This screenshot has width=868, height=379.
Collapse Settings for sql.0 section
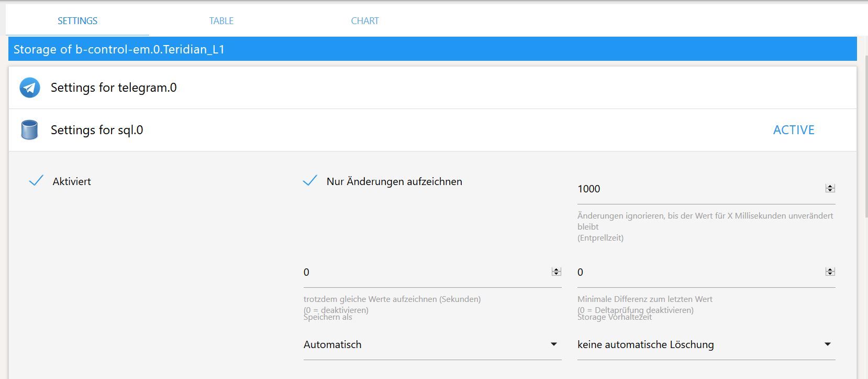tap(432, 130)
